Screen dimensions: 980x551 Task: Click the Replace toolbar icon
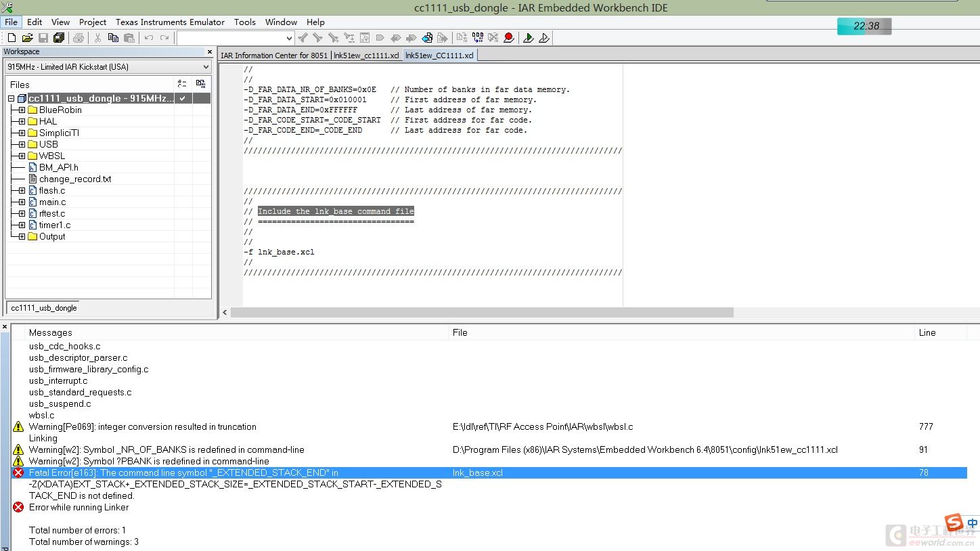pyautogui.click(x=349, y=38)
